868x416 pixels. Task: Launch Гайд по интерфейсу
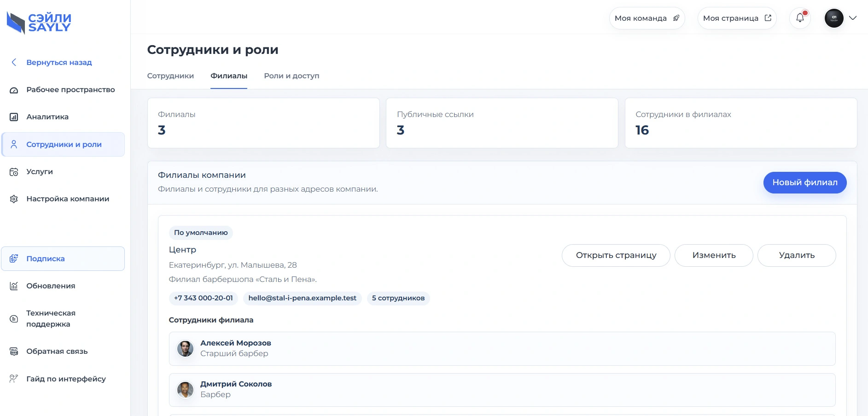63,379
